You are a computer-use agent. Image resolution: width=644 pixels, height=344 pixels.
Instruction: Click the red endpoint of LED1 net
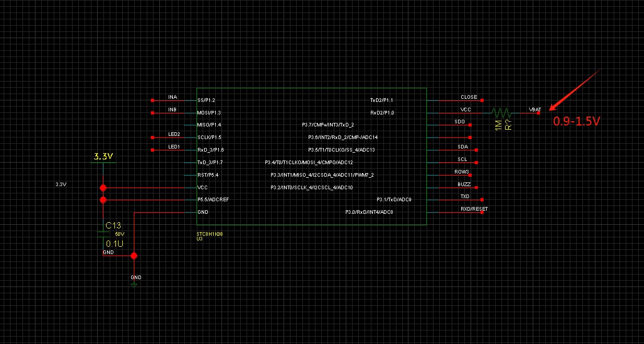point(153,150)
